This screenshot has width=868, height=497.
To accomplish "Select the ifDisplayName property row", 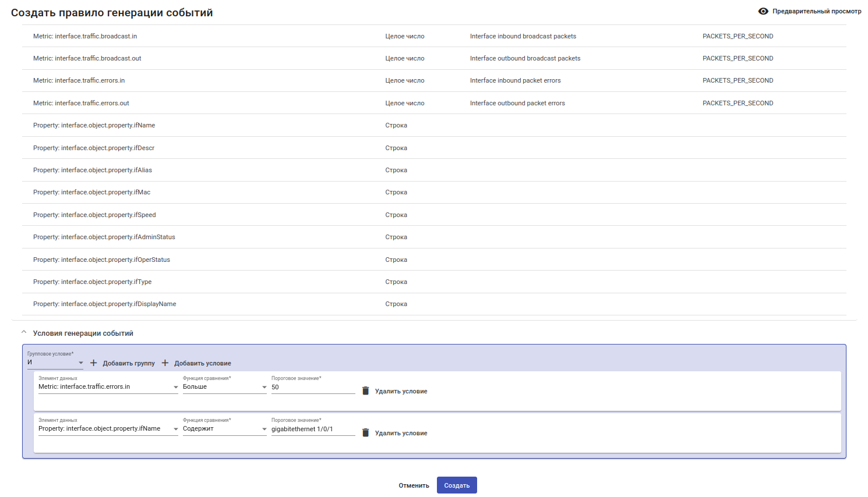I will click(x=104, y=304).
